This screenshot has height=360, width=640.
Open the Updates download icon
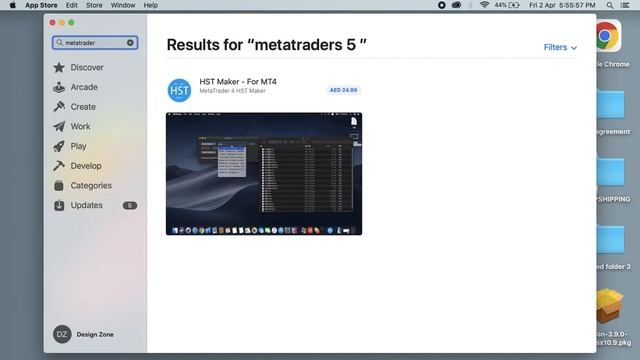click(x=59, y=205)
